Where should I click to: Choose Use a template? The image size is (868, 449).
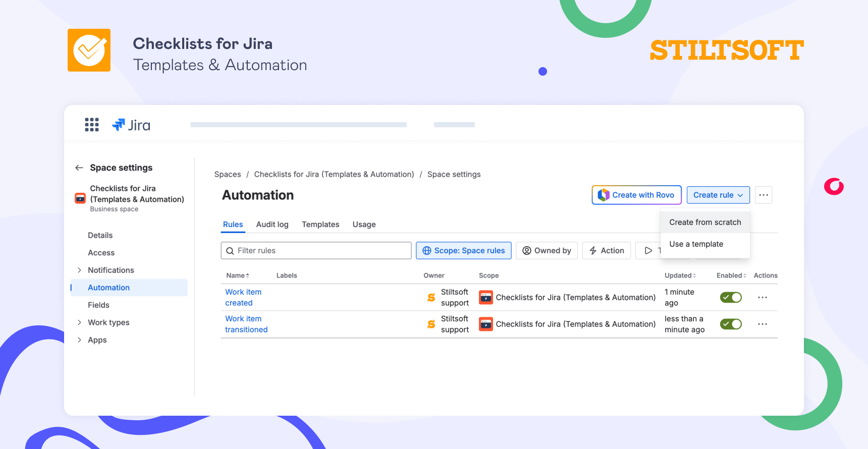705,244
